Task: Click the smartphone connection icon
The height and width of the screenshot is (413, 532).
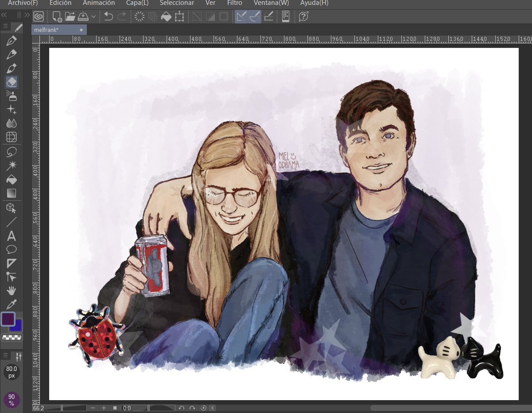Action: tap(286, 17)
